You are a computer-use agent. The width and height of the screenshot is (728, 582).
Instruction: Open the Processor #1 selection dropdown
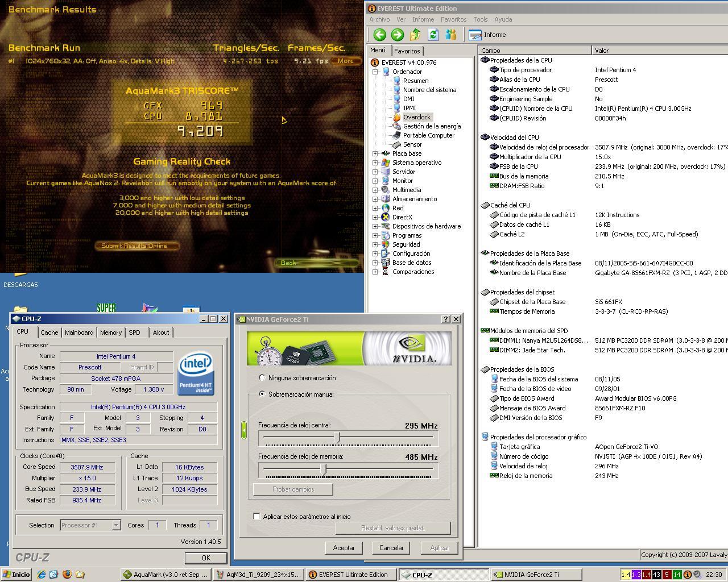(116, 525)
